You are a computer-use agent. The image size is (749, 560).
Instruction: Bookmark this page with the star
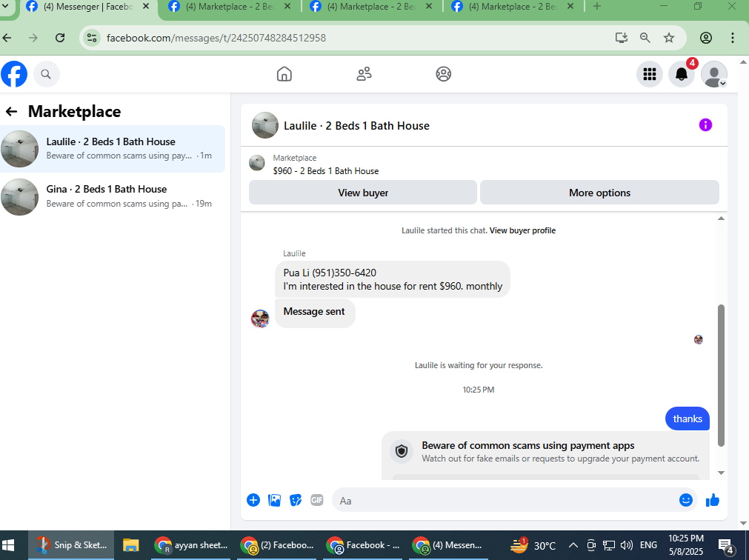click(669, 38)
